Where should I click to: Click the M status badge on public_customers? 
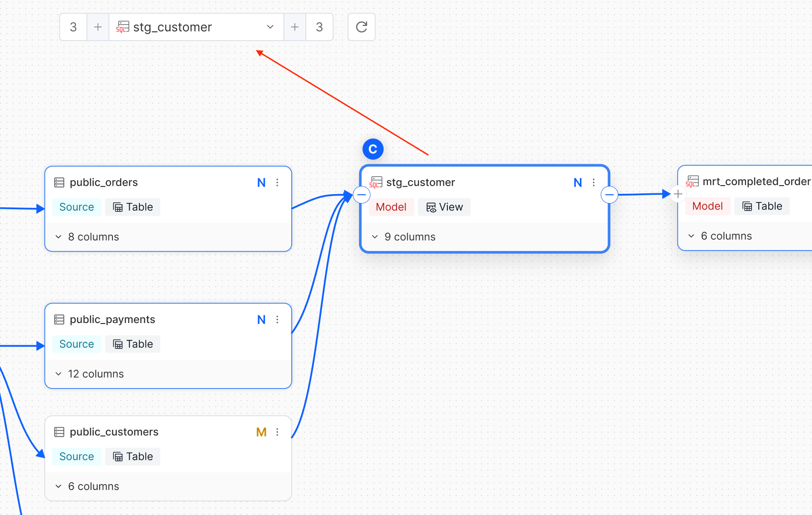[x=261, y=432]
